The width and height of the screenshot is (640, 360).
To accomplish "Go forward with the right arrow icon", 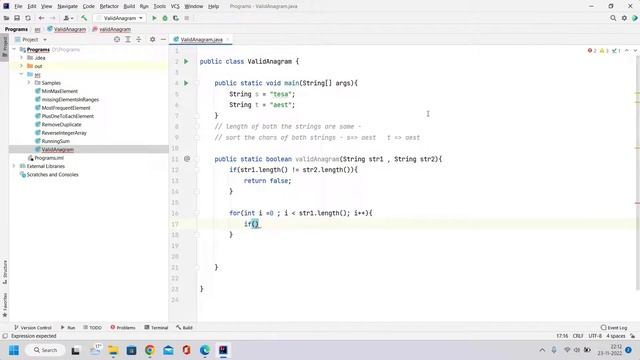I will point(53,18).
